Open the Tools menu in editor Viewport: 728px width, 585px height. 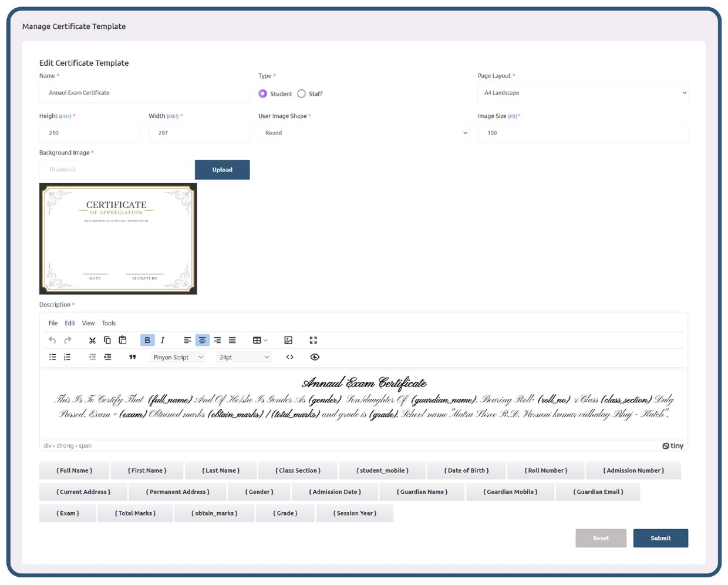click(109, 323)
